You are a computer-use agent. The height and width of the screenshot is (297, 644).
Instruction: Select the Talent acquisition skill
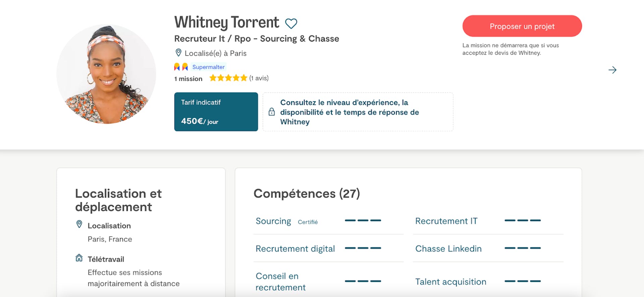pos(451,282)
